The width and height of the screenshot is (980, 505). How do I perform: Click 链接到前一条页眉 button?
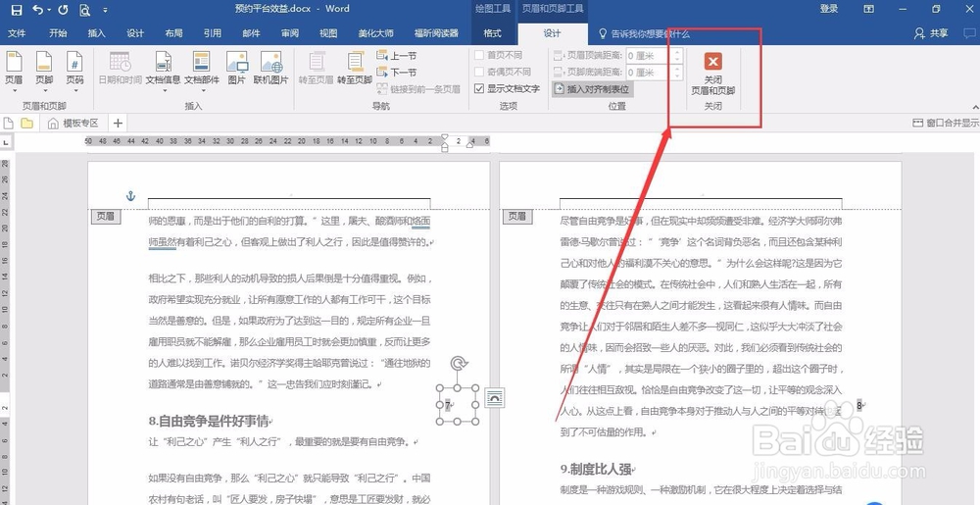click(x=418, y=89)
